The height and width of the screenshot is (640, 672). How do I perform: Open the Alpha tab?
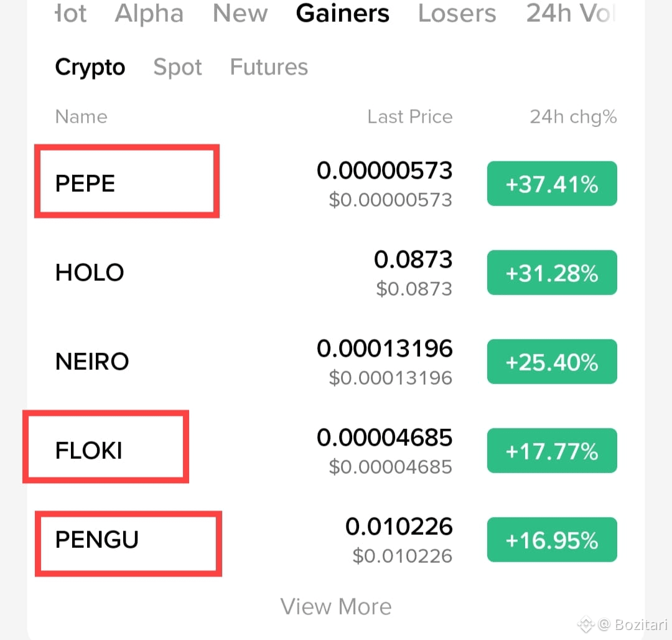149,14
